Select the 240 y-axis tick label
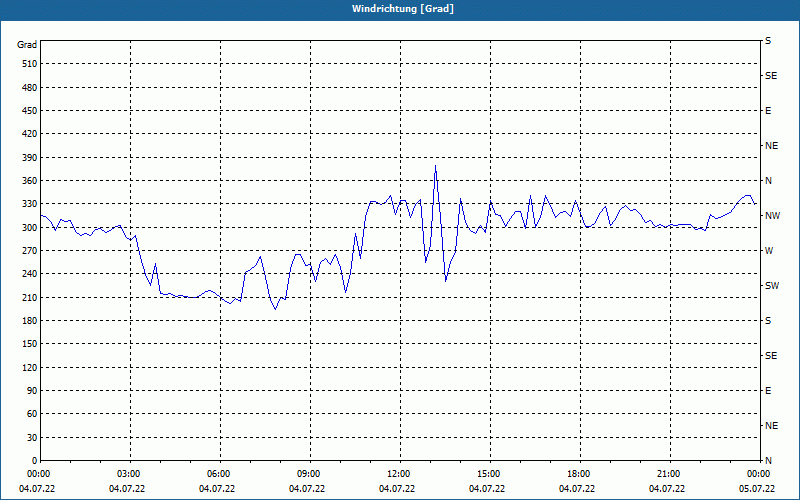800x500 pixels. coord(30,274)
